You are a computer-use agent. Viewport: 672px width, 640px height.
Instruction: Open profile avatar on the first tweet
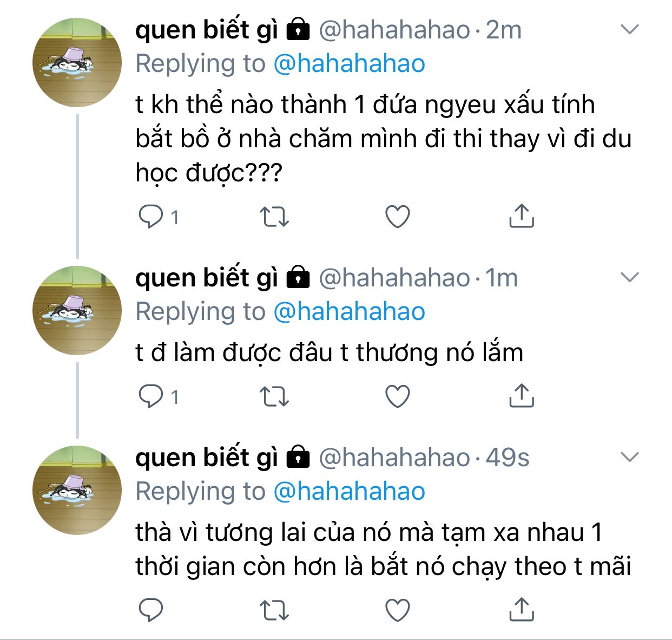click(x=77, y=62)
